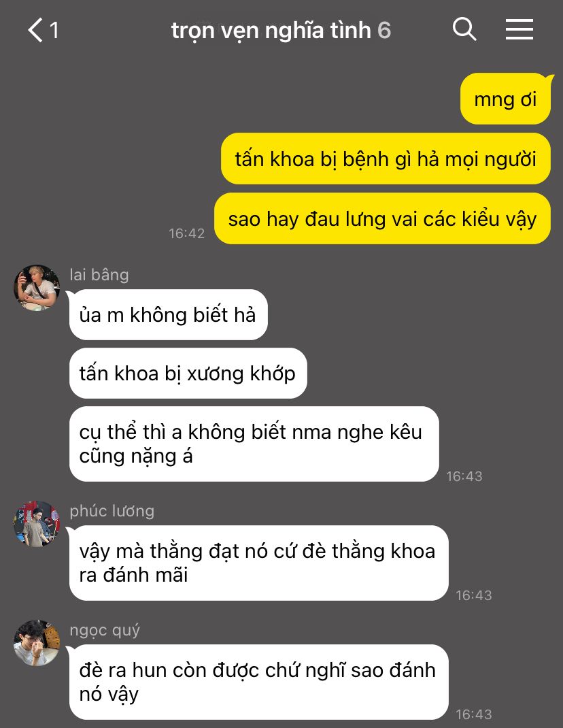563x728 pixels.
Task: Tap the back arrow icon
Action: coord(35,30)
